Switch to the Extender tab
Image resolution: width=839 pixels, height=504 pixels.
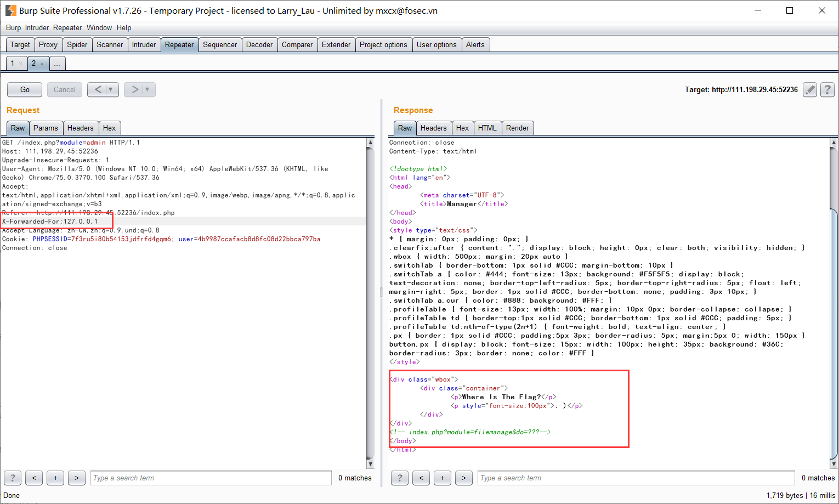point(336,44)
